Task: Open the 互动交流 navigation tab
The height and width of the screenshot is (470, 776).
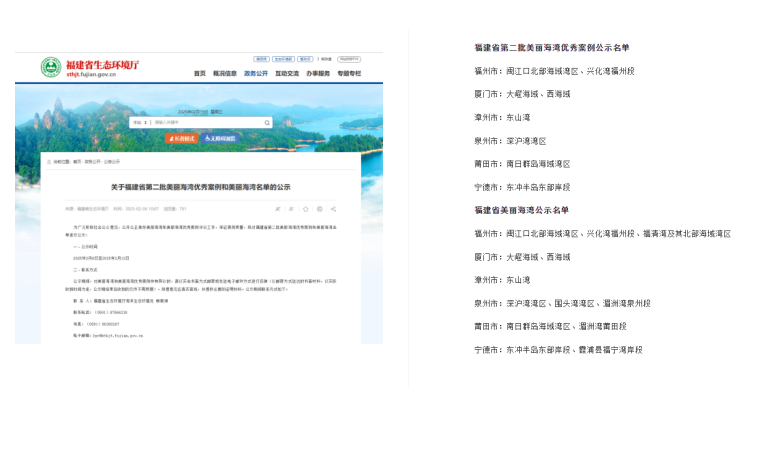Action: coord(287,73)
